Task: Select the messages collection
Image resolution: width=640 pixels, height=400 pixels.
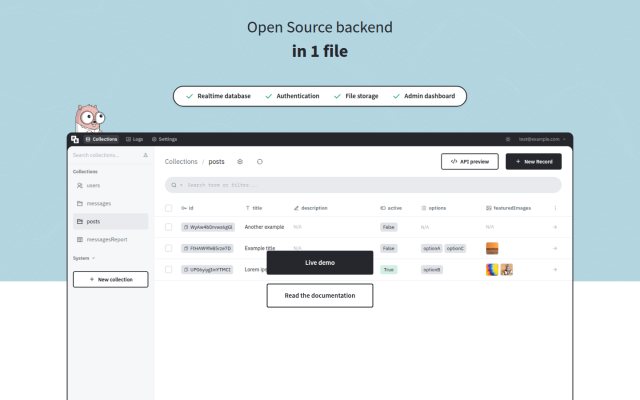Action: [x=111, y=203]
